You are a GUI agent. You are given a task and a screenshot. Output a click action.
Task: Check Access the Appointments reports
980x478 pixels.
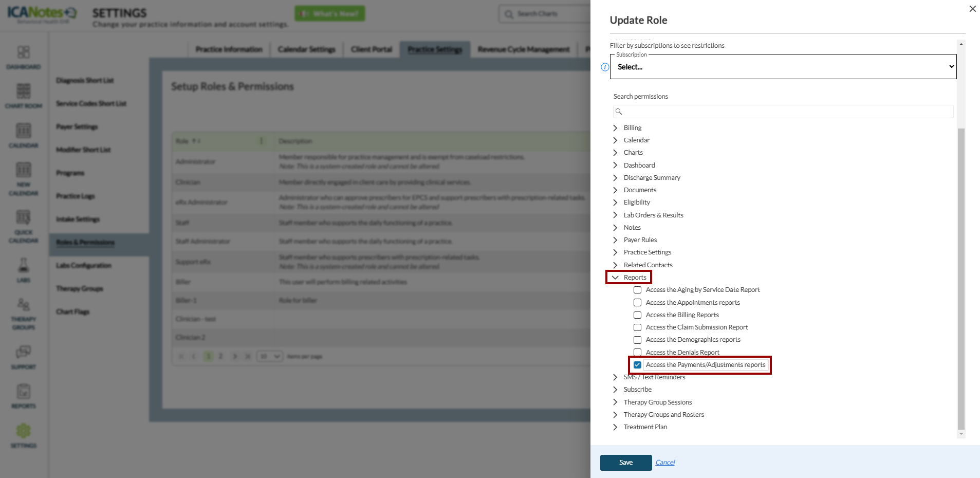(x=637, y=303)
